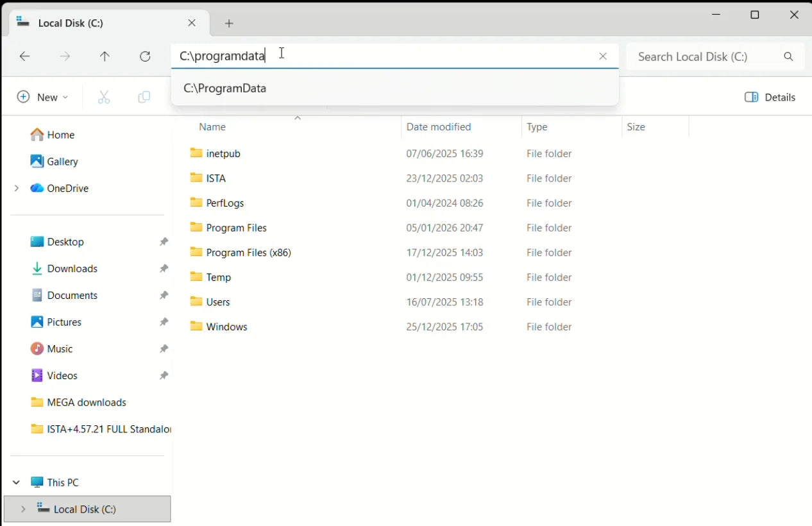Click the inetpub folder icon
The width and height of the screenshot is (812, 526).
(x=196, y=153)
